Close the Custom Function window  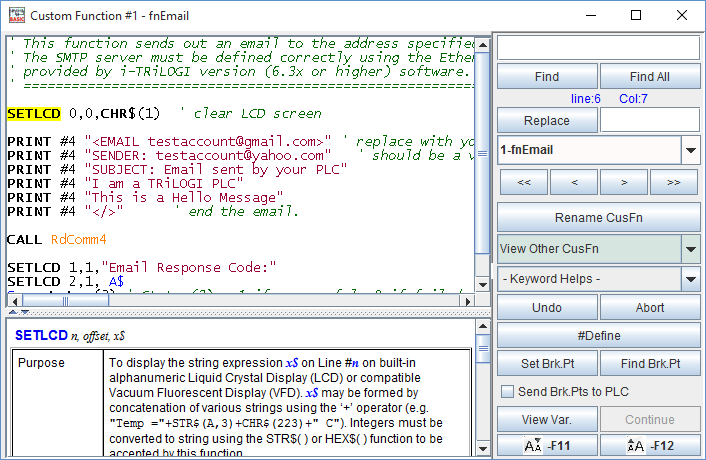tap(682, 15)
